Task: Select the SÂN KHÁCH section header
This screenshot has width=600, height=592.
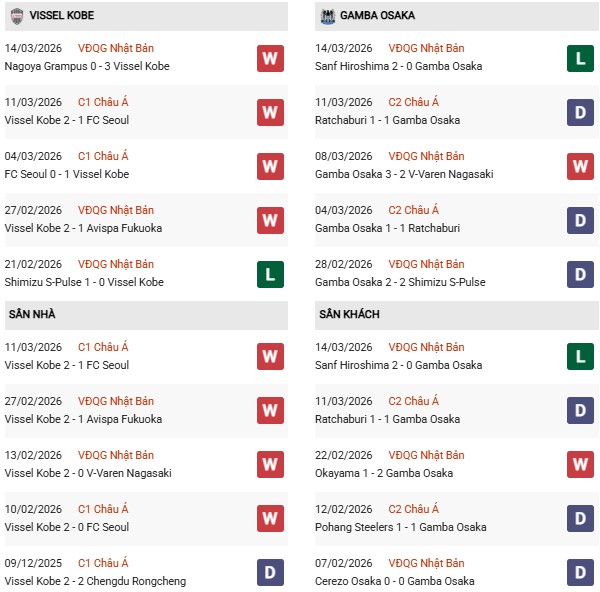Action: click(x=349, y=315)
